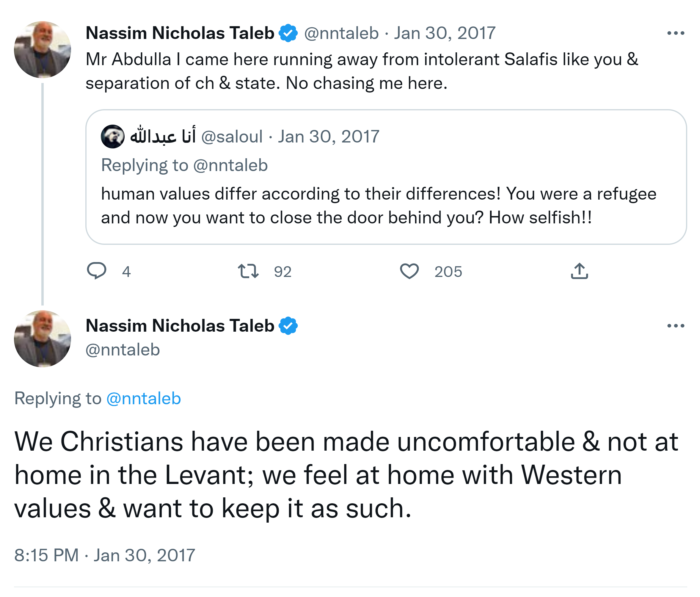Click Nassim Nicholas Taleb name on second tweet

tap(180, 326)
